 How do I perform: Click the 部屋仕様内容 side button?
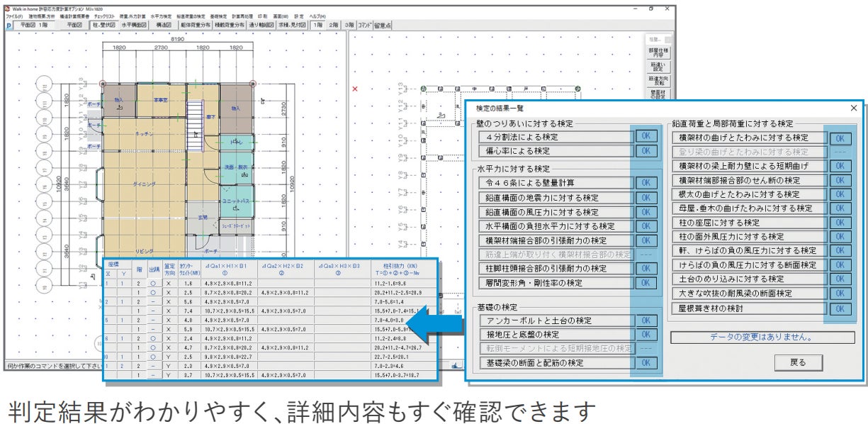coord(658,54)
